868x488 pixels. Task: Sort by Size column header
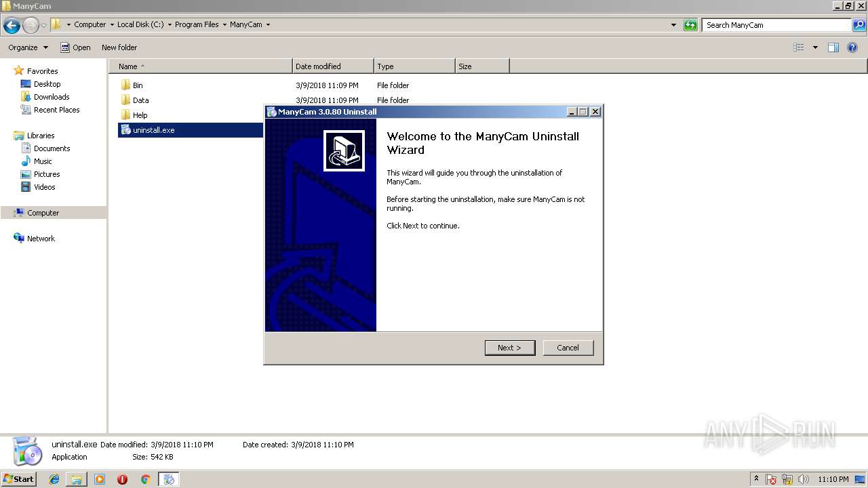pos(482,66)
